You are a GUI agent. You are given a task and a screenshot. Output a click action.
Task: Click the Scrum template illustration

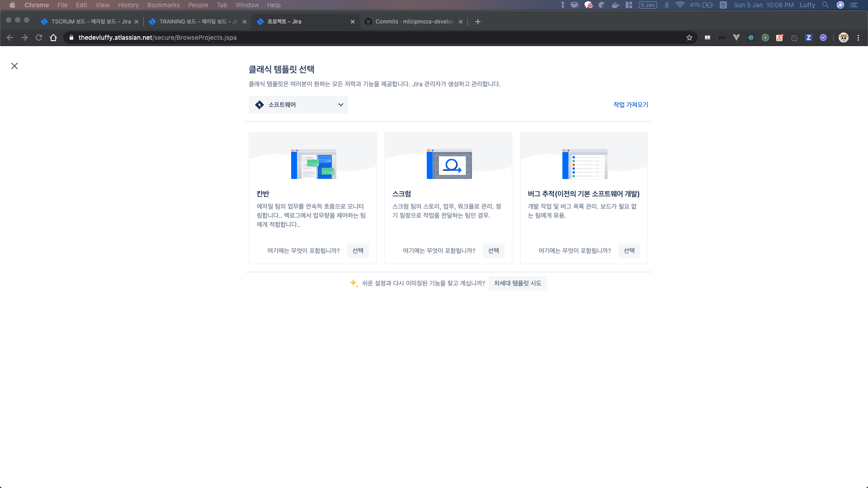coord(449,164)
